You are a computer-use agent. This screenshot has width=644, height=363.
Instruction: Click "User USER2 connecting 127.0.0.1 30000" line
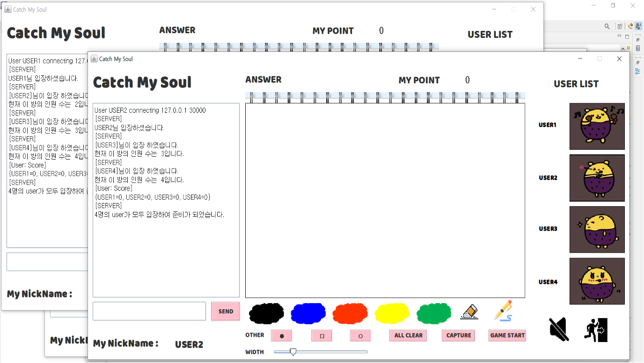click(x=150, y=110)
